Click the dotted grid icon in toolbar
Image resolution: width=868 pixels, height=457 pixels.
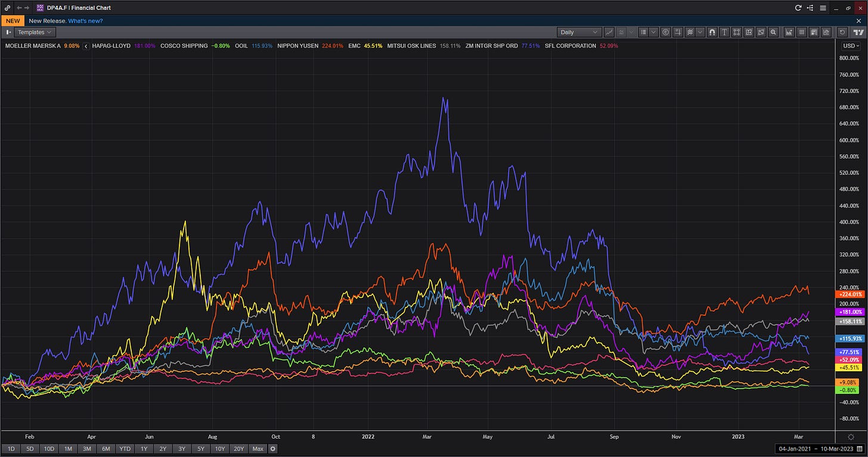801,32
